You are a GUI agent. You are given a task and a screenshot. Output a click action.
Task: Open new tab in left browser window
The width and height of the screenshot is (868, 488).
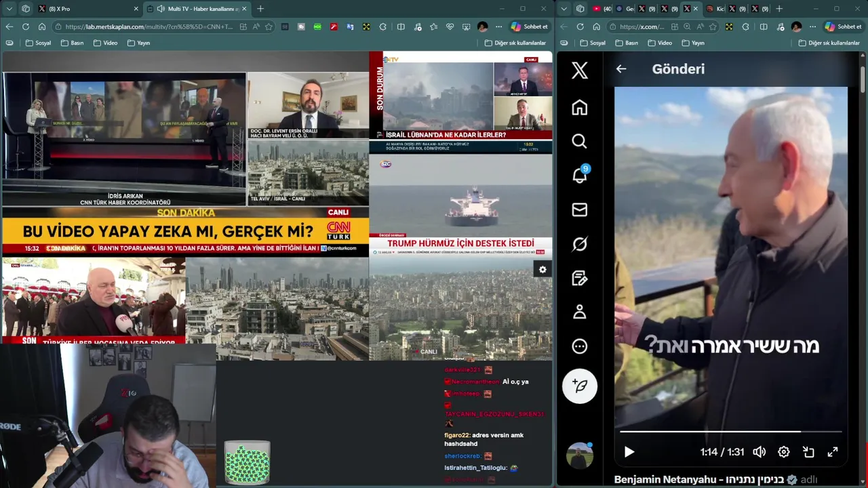(260, 9)
